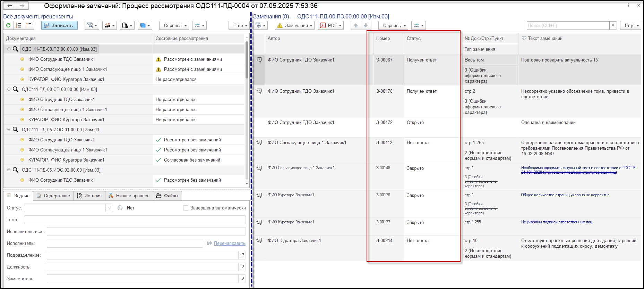644x289 pixels.
Task: Switch to the Файлы tab
Action: click(168, 196)
